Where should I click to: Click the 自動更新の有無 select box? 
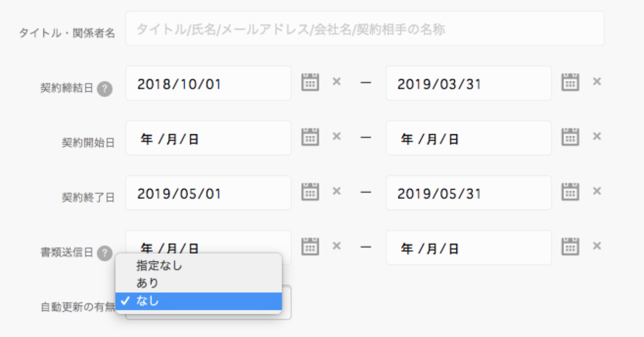[x=208, y=302]
